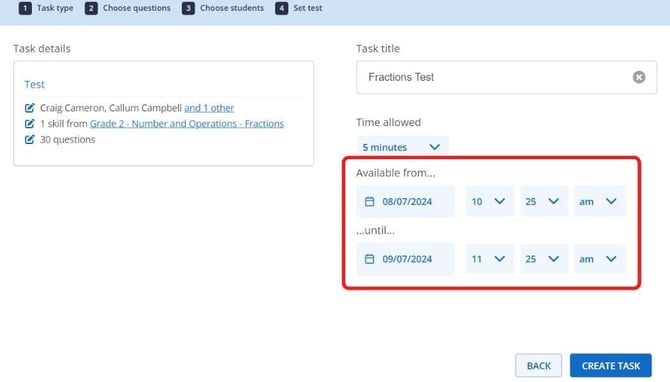Go to step 3 Choose students
The image size is (670, 382).
point(223,8)
